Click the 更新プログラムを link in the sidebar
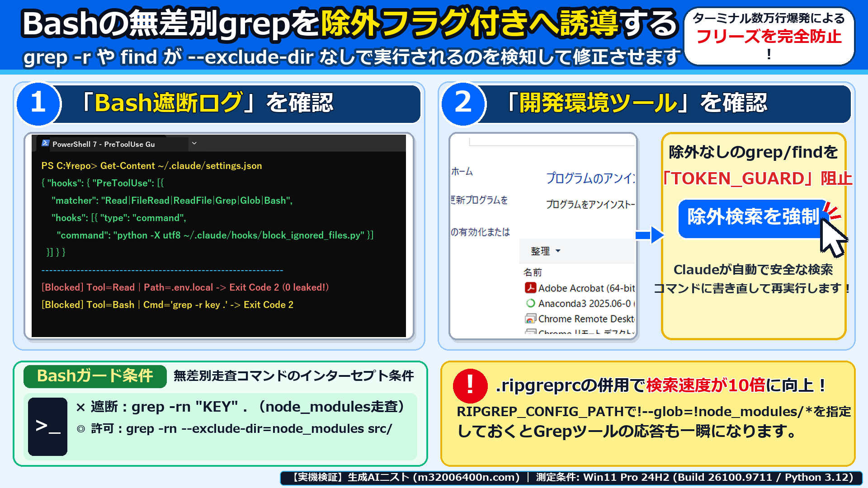The image size is (868, 488). click(479, 200)
